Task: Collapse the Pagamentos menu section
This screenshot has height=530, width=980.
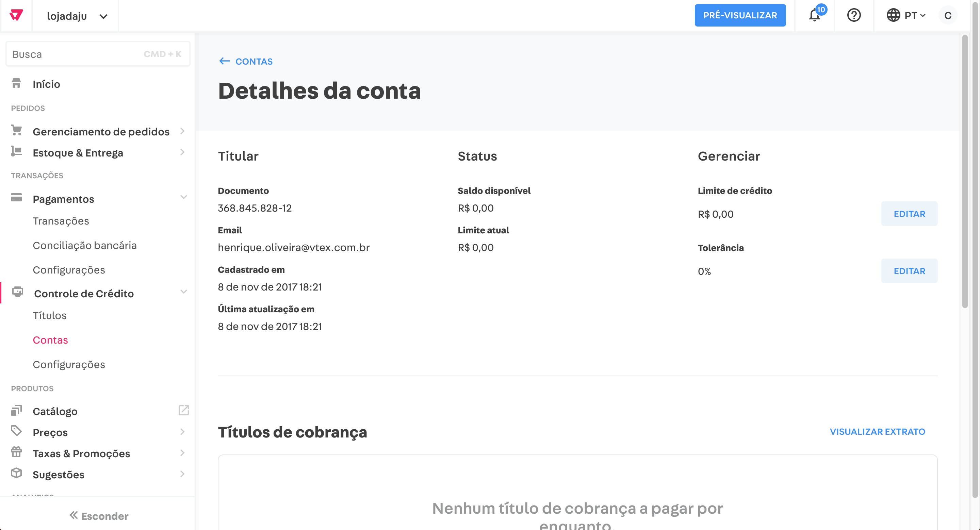Action: (x=183, y=197)
